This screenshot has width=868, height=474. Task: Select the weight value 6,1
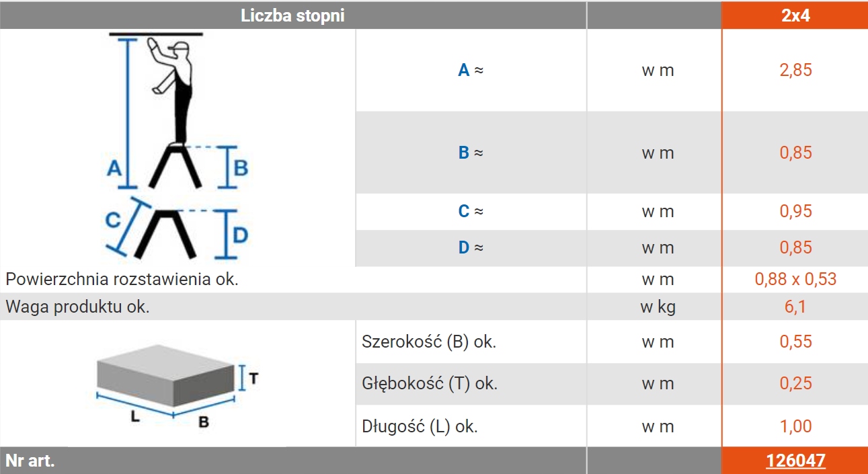click(x=795, y=307)
